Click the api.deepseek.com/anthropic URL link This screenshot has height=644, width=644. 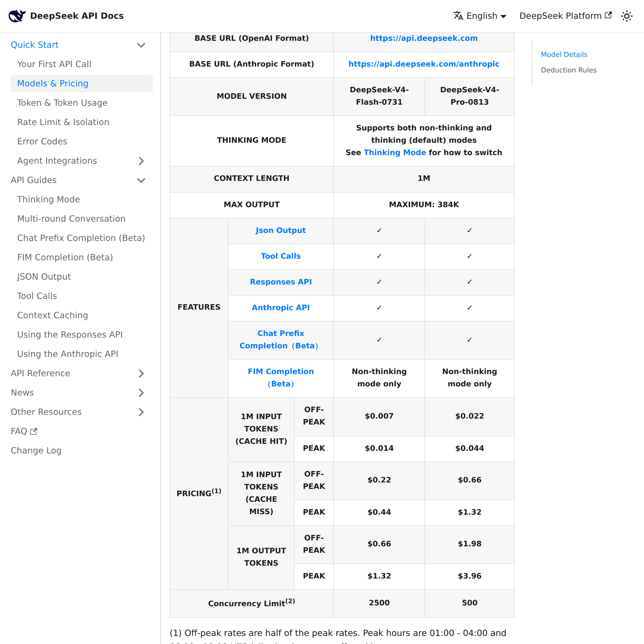tap(424, 64)
